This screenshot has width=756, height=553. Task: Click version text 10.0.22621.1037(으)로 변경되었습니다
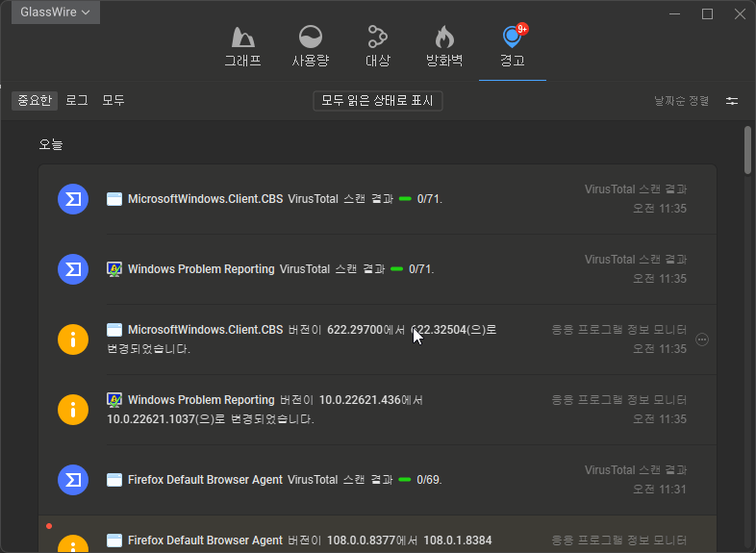tap(211, 419)
